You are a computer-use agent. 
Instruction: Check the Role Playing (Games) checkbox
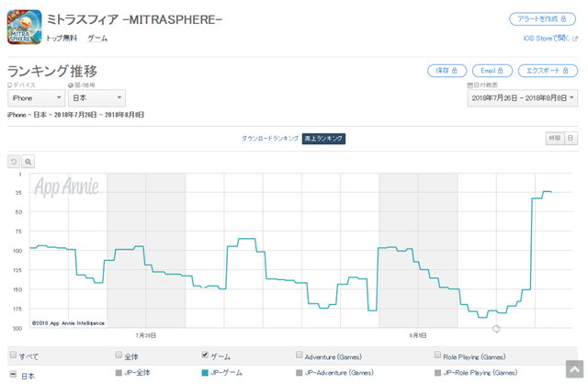(x=437, y=355)
